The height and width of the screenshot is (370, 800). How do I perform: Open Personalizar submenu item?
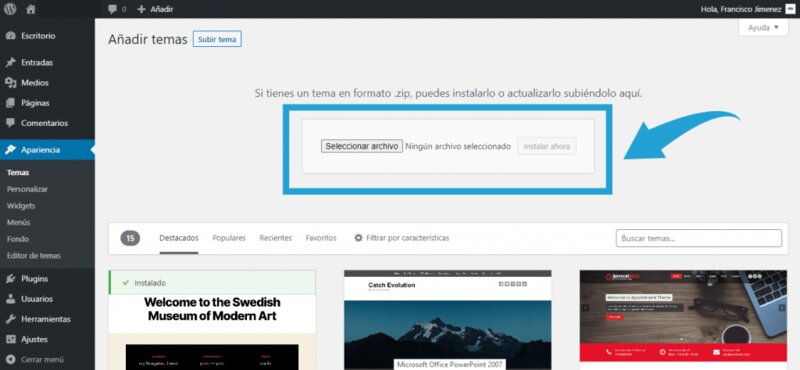click(27, 189)
